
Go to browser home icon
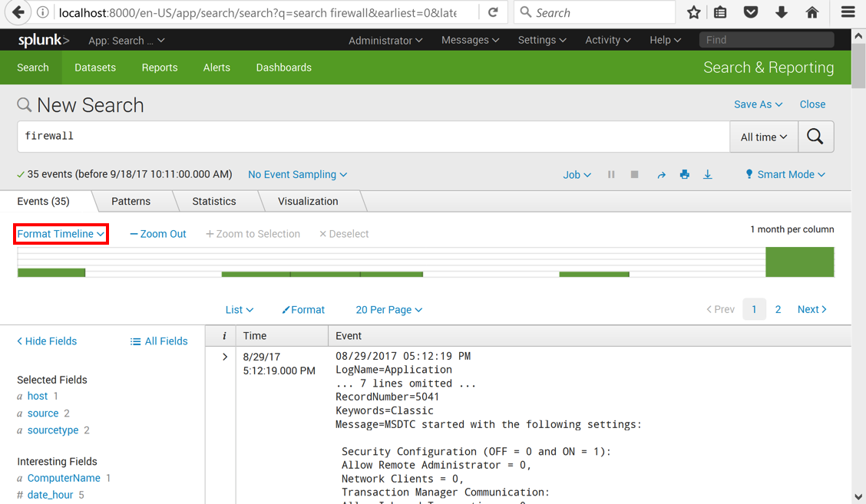point(812,12)
